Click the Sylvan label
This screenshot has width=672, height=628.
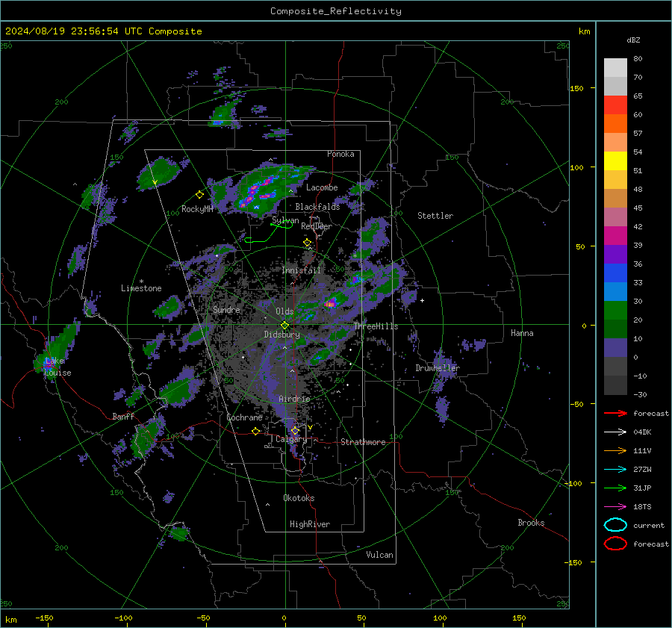point(285,220)
